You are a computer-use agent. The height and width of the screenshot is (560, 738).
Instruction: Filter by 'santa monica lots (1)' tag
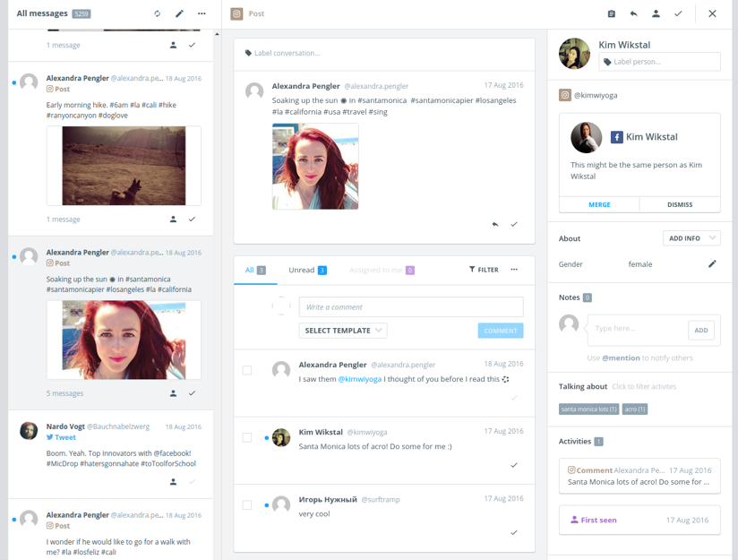click(588, 409)
